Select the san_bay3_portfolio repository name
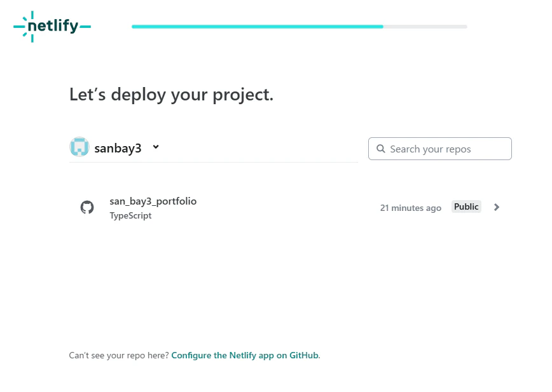Image resolution: width=552 pixels, height=392 pixels. point(153,201)
